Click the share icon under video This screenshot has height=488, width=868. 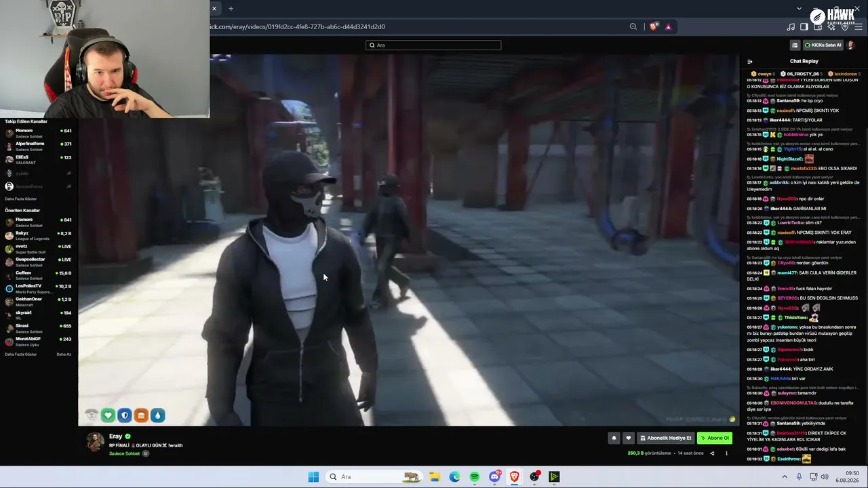point(712,453)
